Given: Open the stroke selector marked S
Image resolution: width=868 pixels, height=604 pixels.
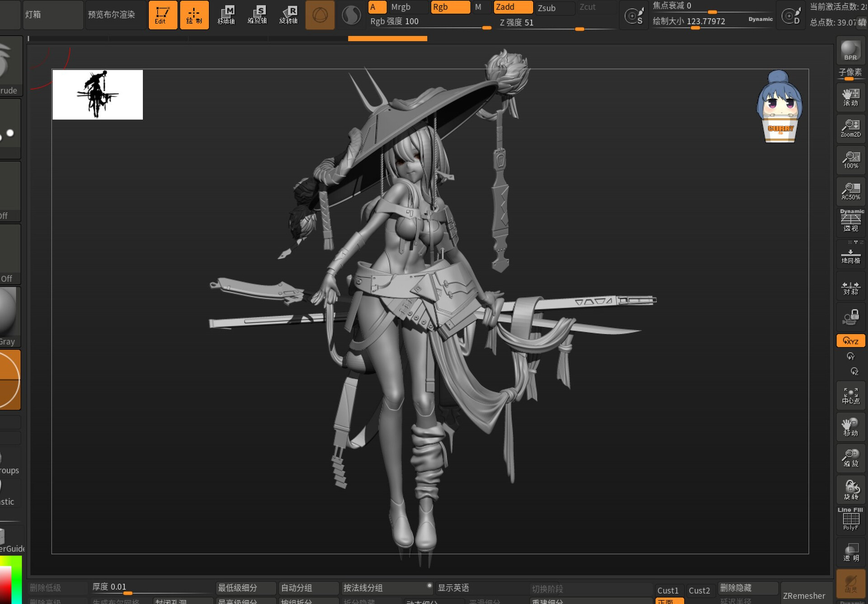Looking at the screenshot, I should click(634, 15).
